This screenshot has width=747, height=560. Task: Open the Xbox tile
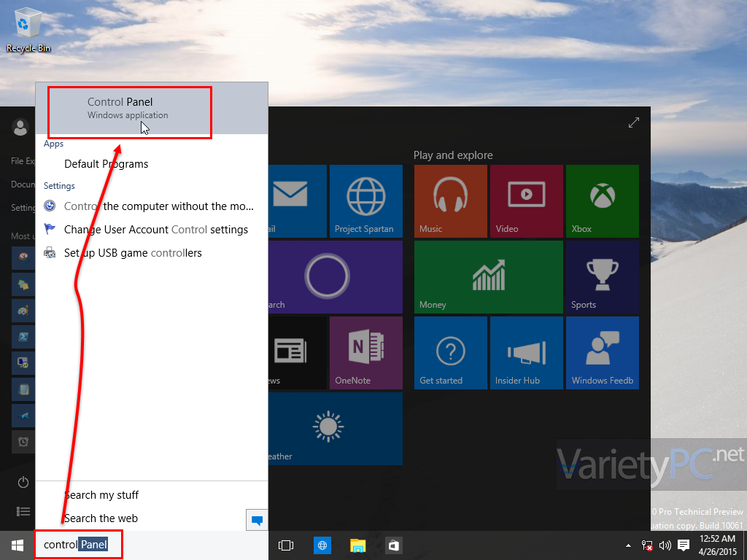602,201
